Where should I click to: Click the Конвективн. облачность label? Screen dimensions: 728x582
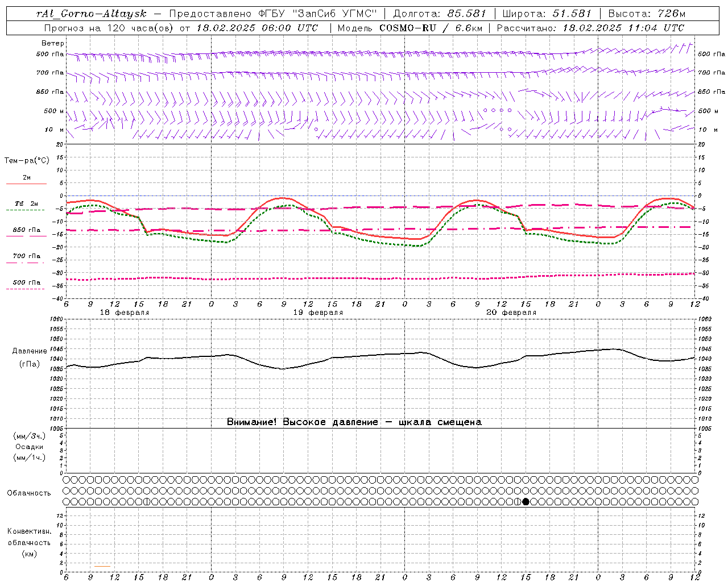pyautogui.click(x=29, y=537)
